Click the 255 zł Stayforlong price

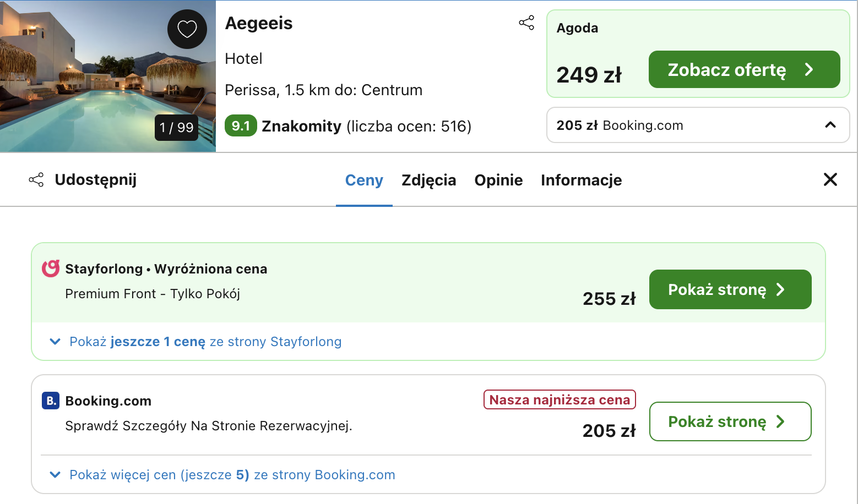tap(609, 299)
